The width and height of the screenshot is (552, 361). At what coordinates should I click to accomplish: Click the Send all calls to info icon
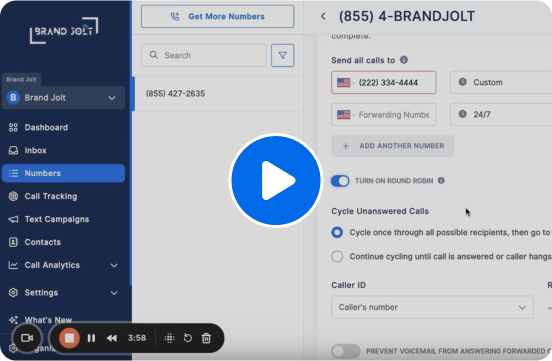pos(404,60)
